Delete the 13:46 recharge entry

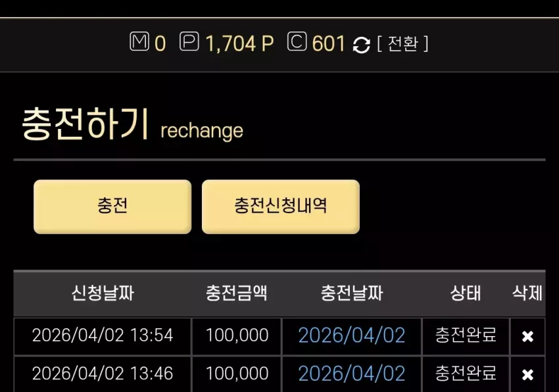[x=527, y=374]
